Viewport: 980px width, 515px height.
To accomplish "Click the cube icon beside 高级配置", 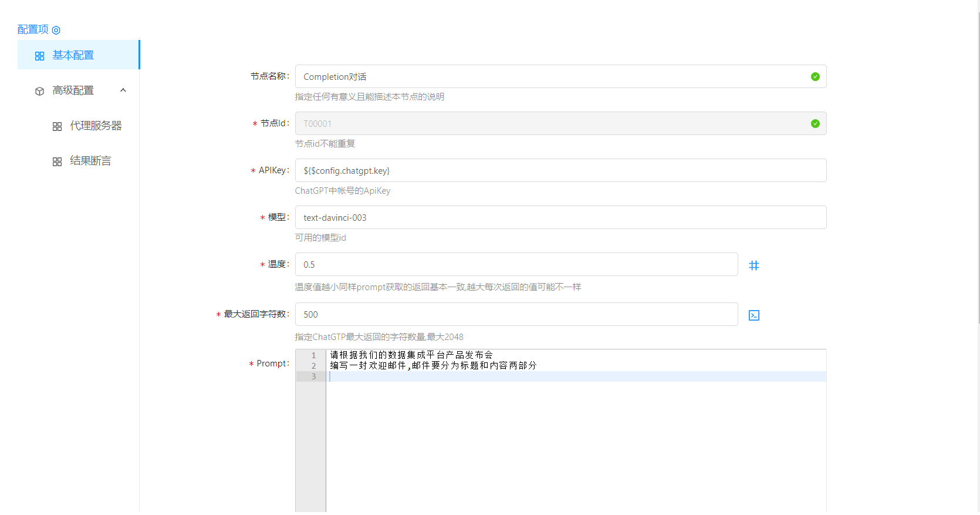I will pyautogui.click(x=40, y=91).
